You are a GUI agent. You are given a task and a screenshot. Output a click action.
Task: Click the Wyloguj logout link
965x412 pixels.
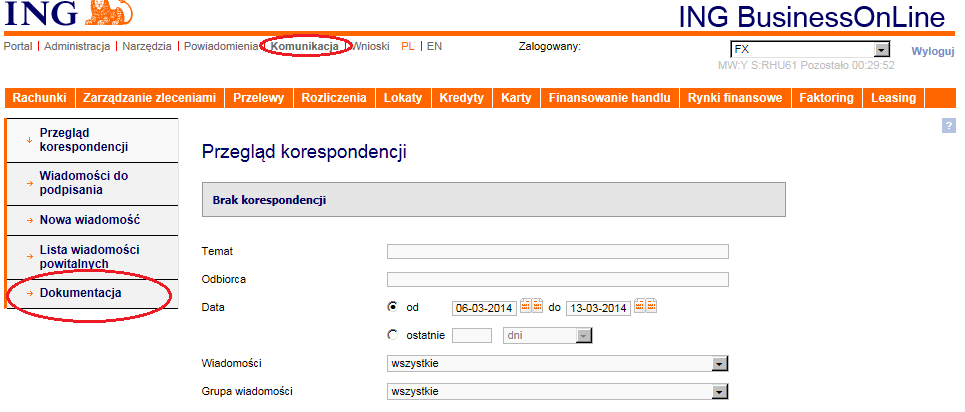(932, 51)
